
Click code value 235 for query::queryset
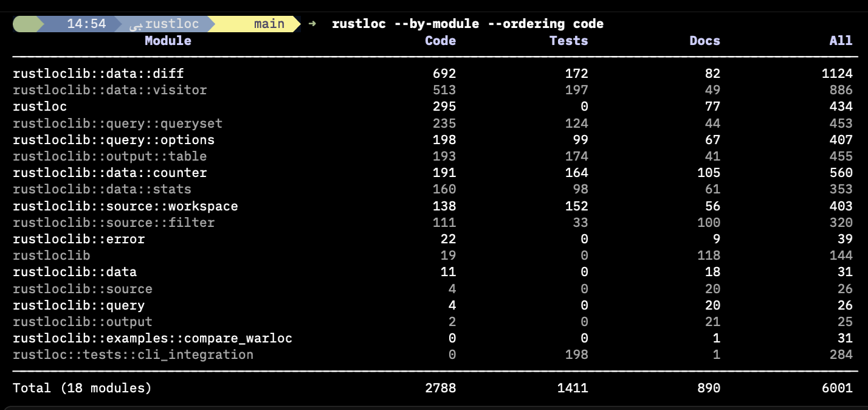pyautogui.click(x=444, y=123)
